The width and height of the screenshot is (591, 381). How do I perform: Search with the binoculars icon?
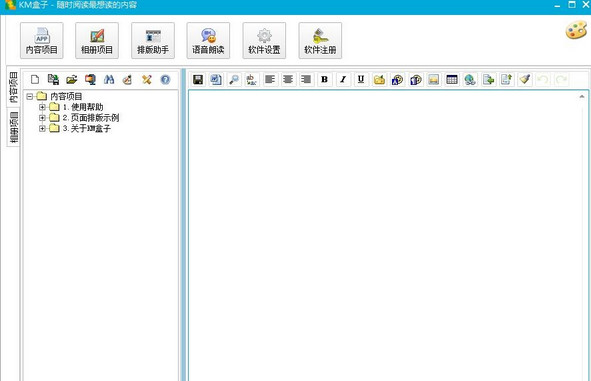point(109,80)
